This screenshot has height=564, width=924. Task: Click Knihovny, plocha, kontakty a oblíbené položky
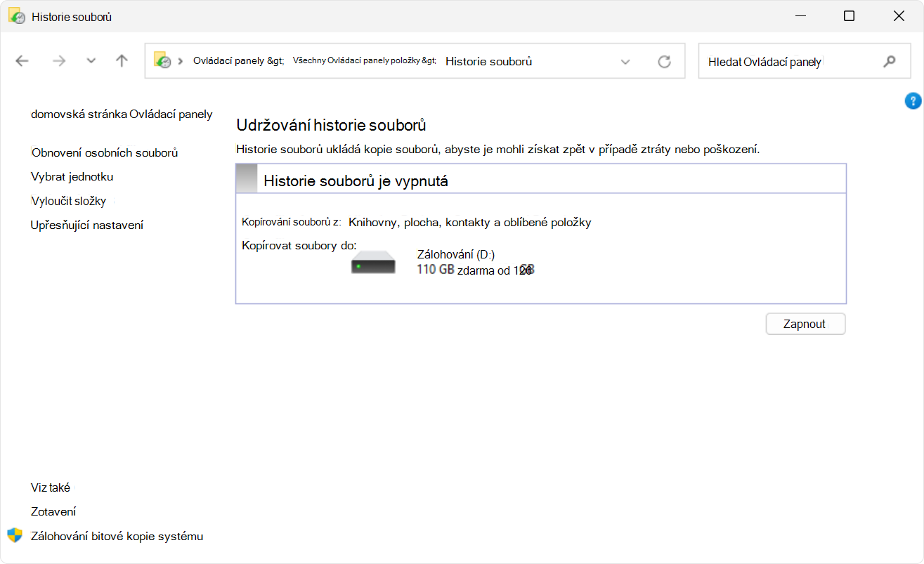coord(470,222)
